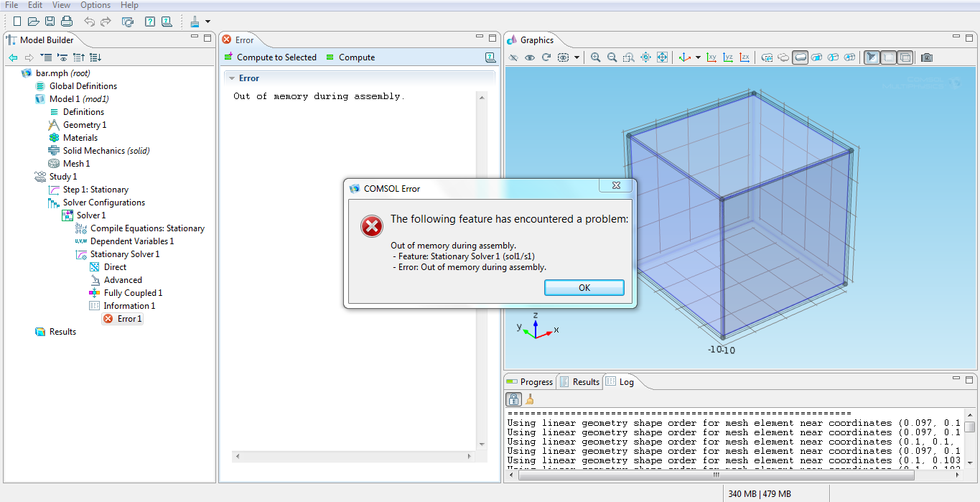Click the brush clear icon in the main toolbar

[x=195, y=22]
